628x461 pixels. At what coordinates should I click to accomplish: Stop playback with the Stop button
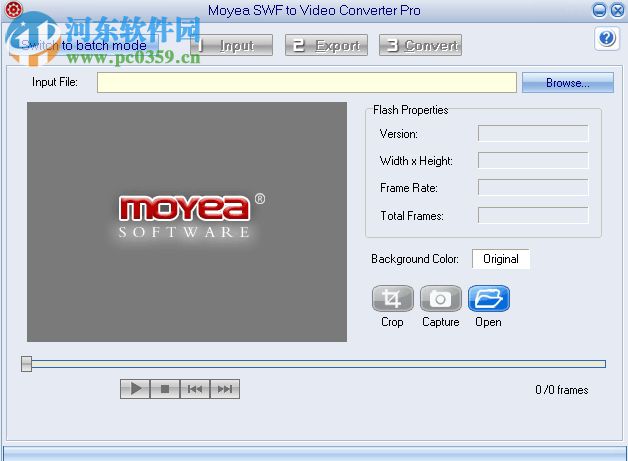pos(165,389)
